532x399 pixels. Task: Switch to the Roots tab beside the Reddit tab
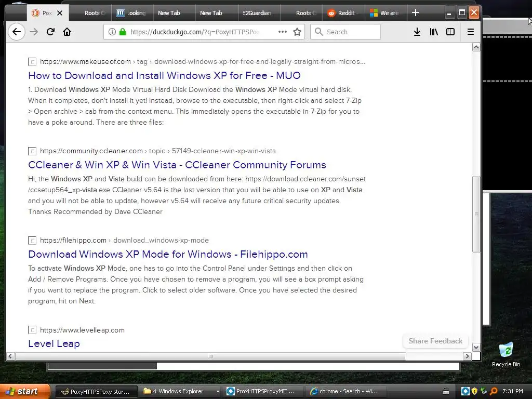click(x=301, y=13)
